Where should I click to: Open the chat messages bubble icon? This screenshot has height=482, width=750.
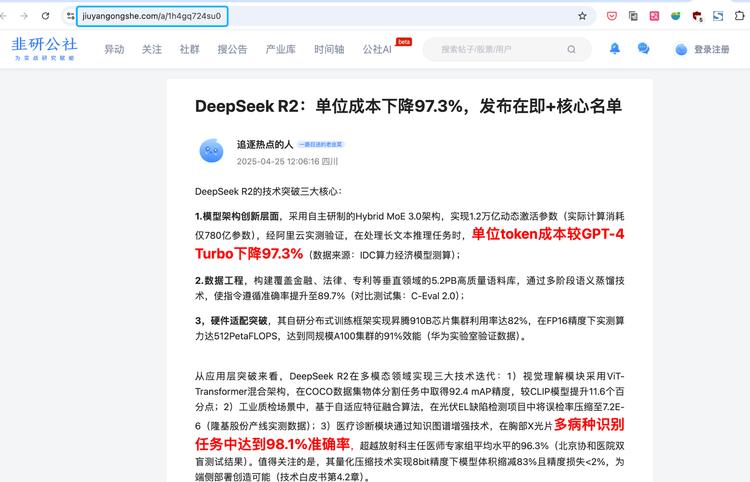(x=643, y=48)
